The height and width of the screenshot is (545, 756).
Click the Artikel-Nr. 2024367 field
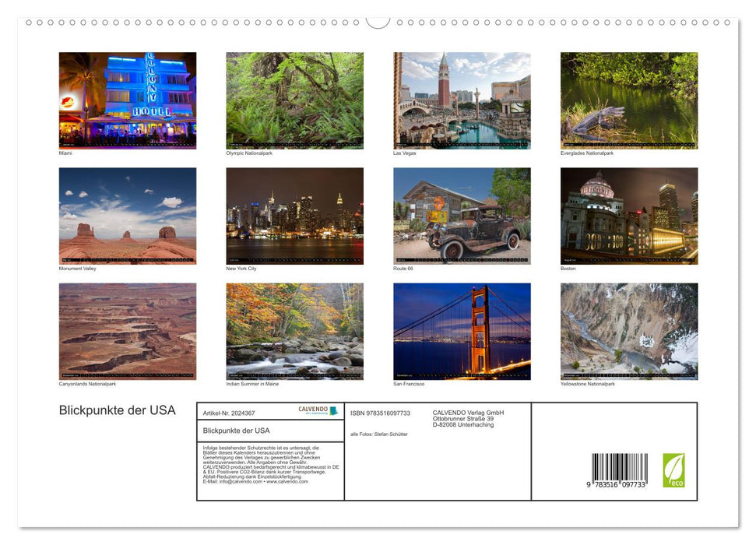(227, 413)
